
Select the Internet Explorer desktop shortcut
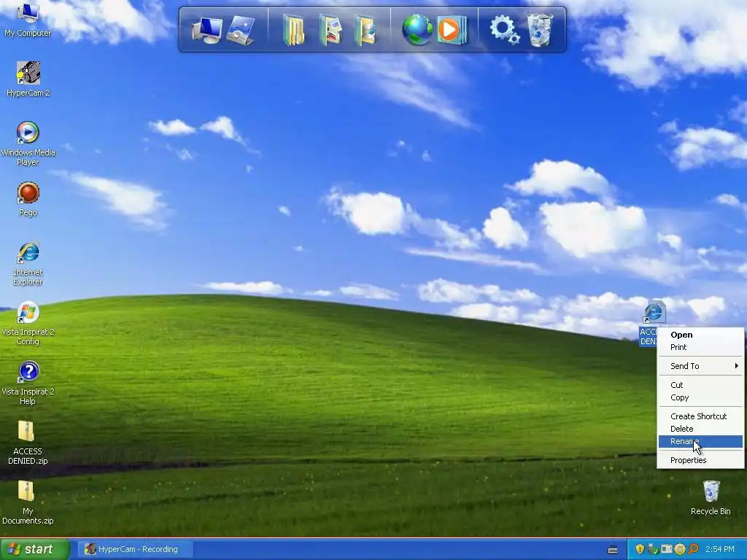click(28, 263)
